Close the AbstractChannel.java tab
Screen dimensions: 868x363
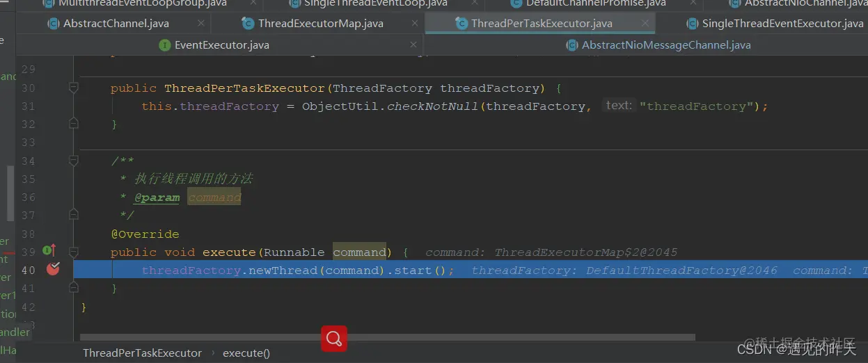point(200,24)
